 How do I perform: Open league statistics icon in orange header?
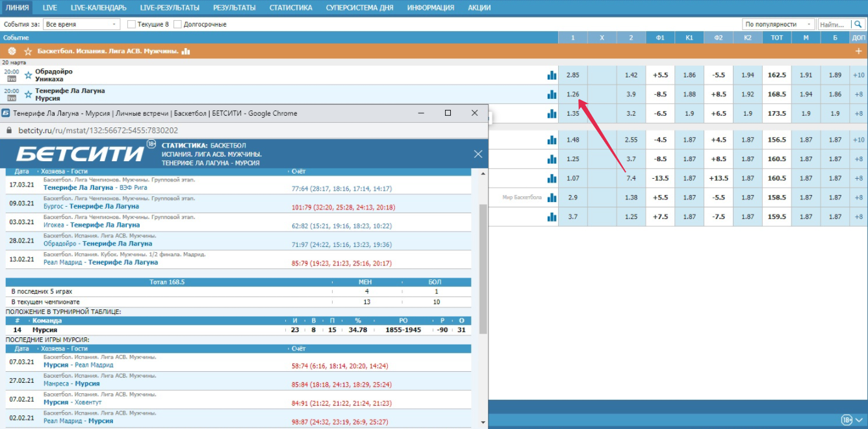click(186, 51)
